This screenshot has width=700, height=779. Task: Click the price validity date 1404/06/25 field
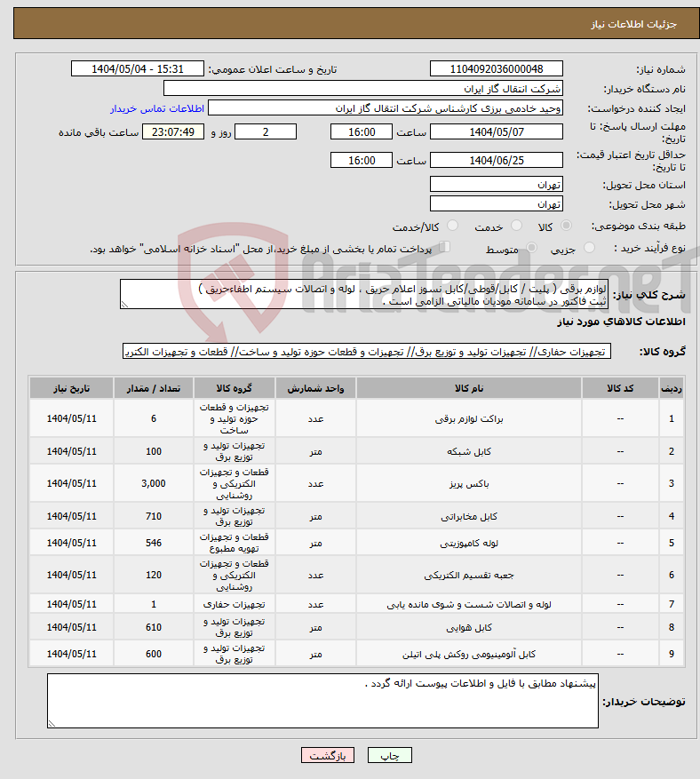tap(497, 161)
